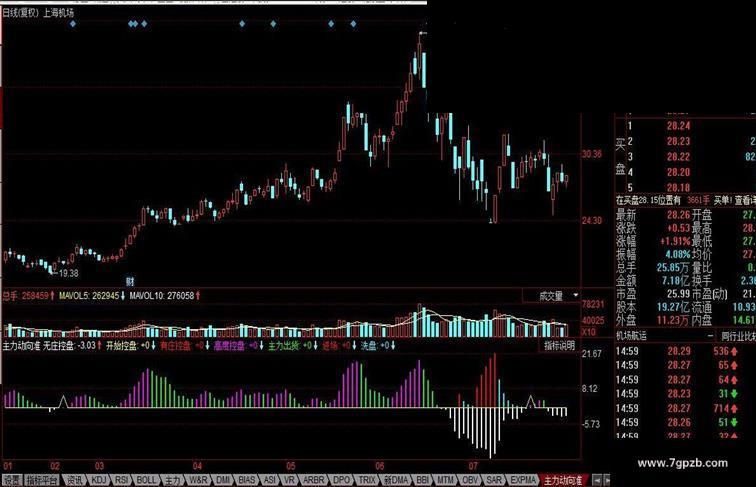
Task: Select the DMI indicator tab
Action: (223, 480)
